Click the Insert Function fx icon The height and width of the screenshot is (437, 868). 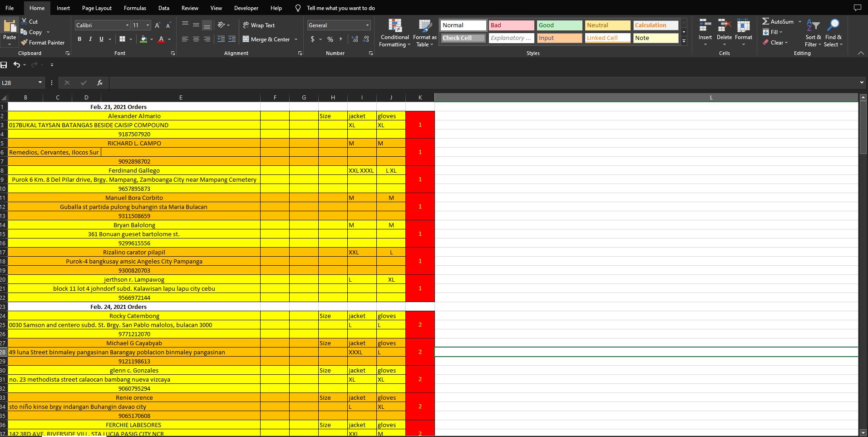[x=100, y=83]
